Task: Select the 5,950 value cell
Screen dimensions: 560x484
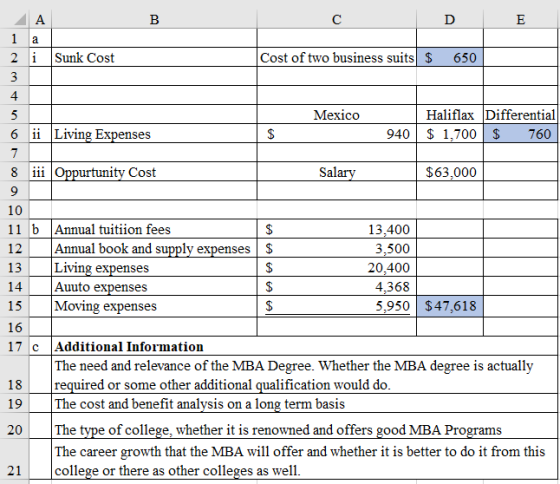Action: click(336, 306)
